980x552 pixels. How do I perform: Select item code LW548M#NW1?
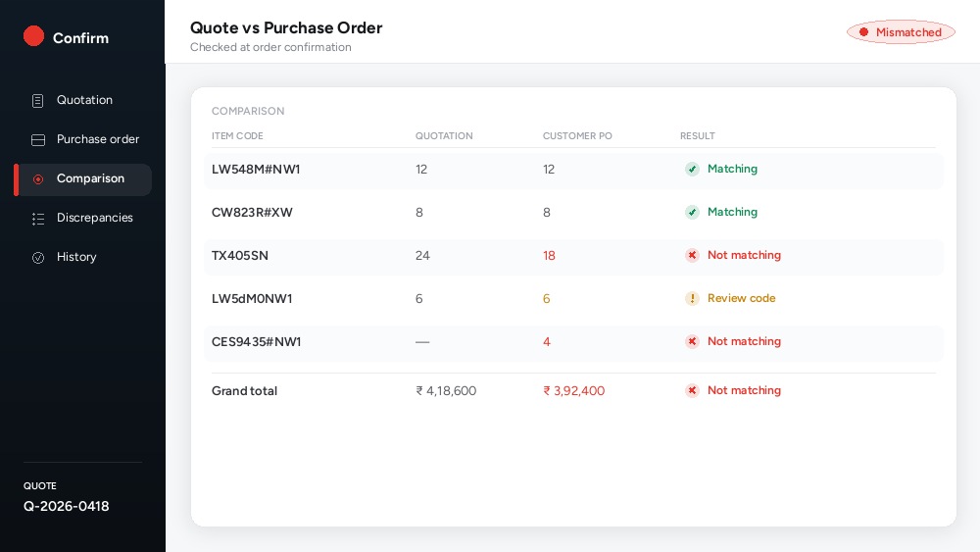pos(256,170)
